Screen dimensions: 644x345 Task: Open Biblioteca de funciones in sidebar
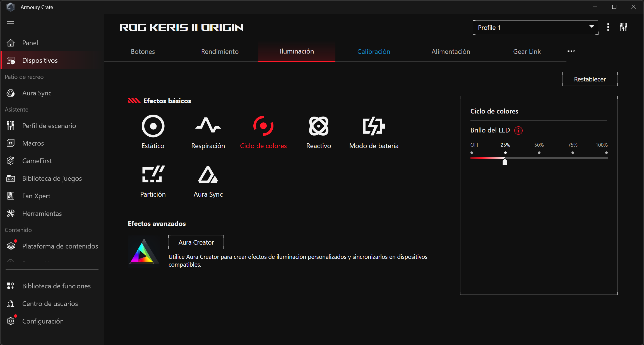(52, 286)
